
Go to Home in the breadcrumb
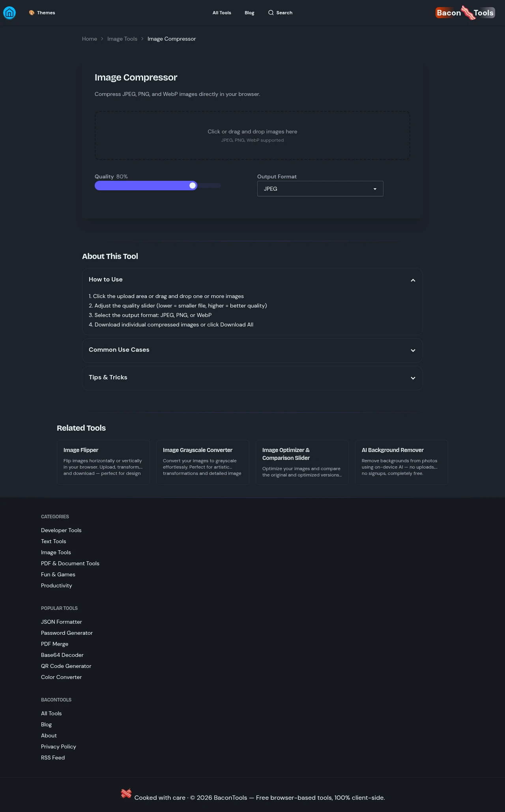[90, 39]
